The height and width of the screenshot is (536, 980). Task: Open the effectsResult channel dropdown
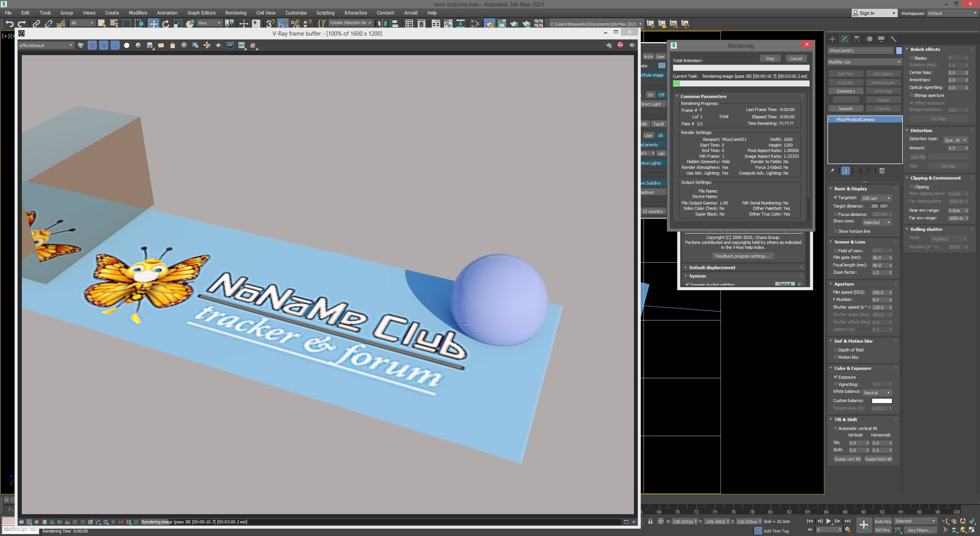46,45
